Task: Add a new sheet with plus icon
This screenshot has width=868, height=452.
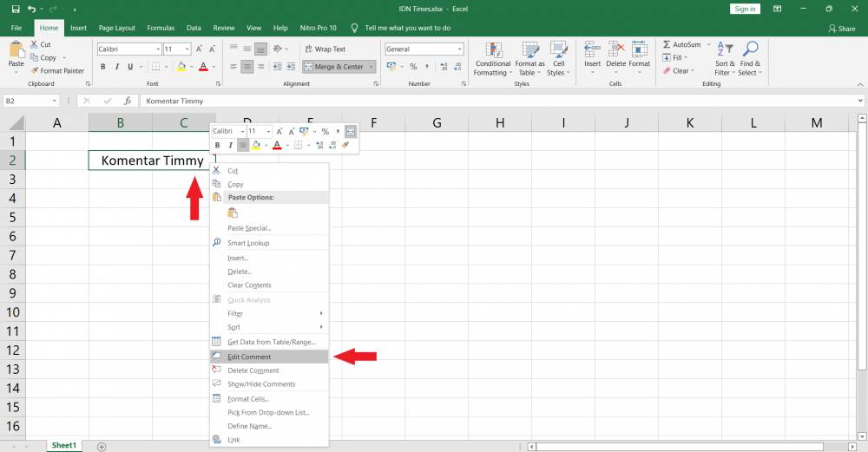Action: pos(102,447)
